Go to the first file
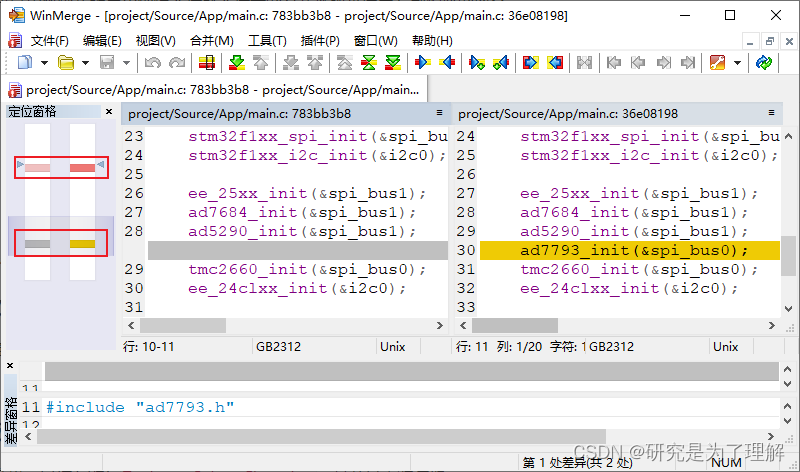This screenshot has height=472, width=800. [x=614, y=63]
